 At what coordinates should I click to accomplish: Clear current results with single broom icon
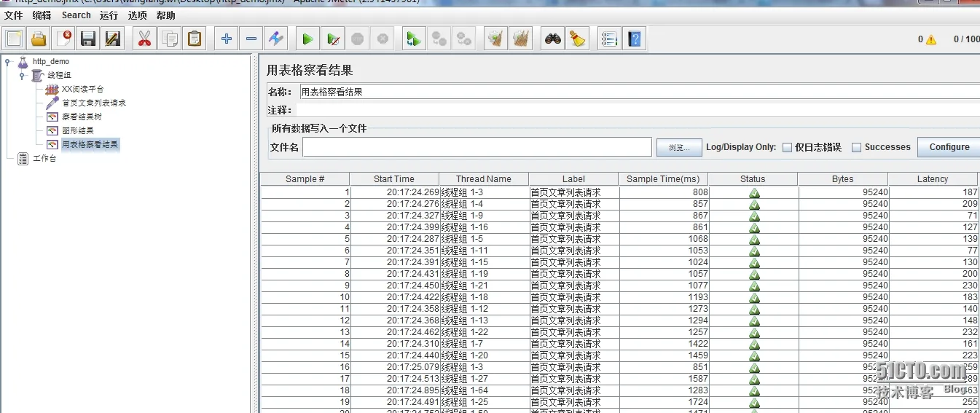coord(496,39)
